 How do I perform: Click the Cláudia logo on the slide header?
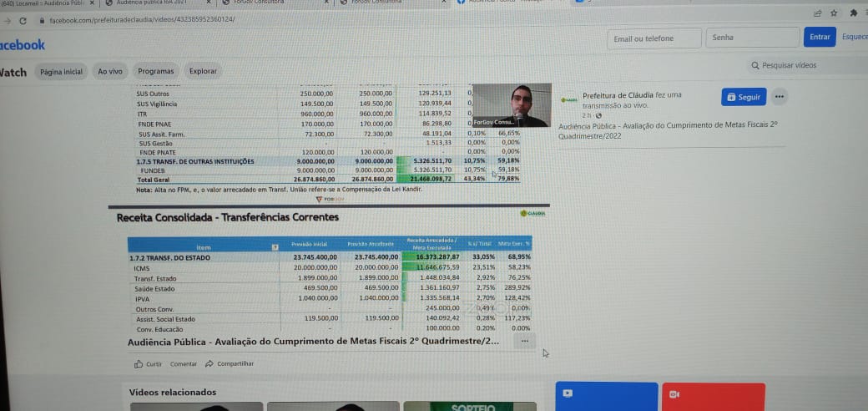(x=533, y=213)
